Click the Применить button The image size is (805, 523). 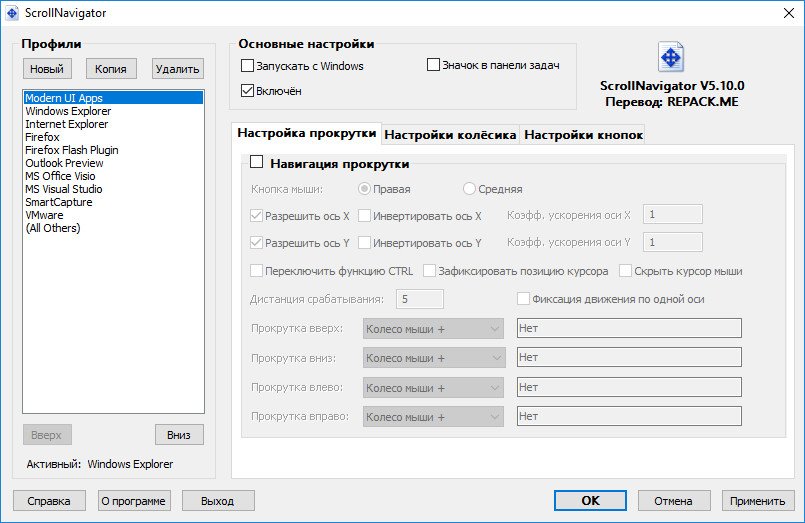click(x=758, y=501)
